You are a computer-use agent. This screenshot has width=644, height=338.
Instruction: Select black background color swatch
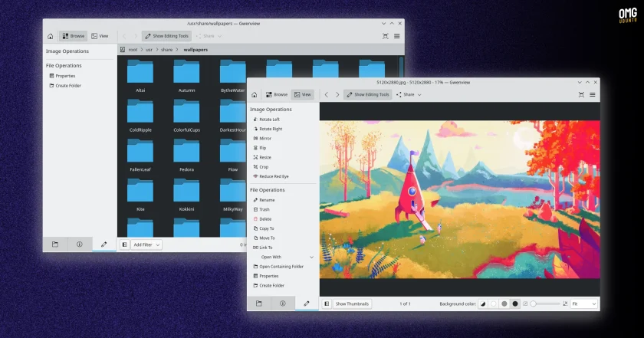click(515, 304)
